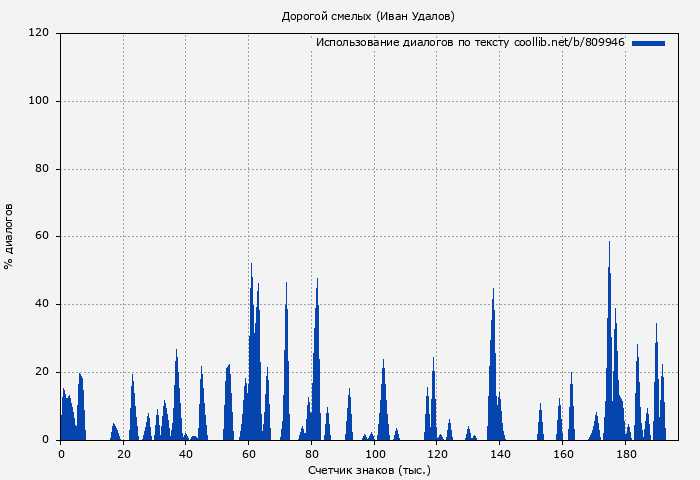
Task: Click the 80 tick label on the vertical axis
Action: [42, 169]
